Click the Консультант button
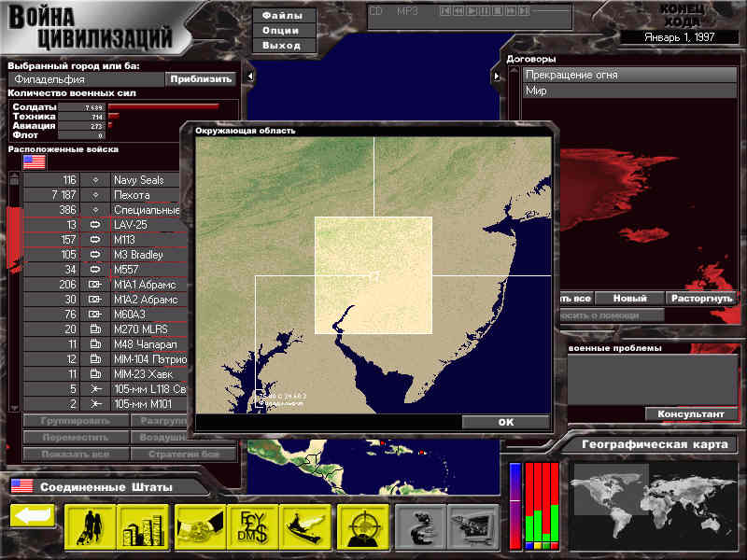The height and width of the screenshot is (560, 747). tap(690, 413)
